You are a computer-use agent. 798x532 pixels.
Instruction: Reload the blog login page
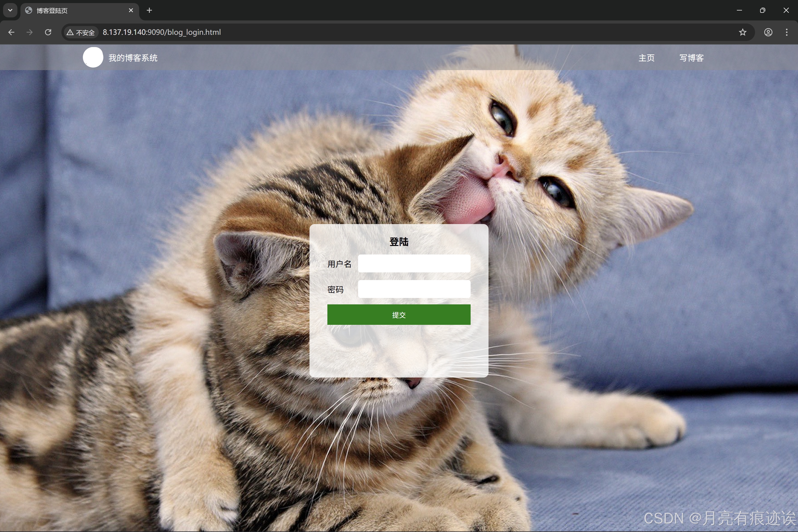48,32
